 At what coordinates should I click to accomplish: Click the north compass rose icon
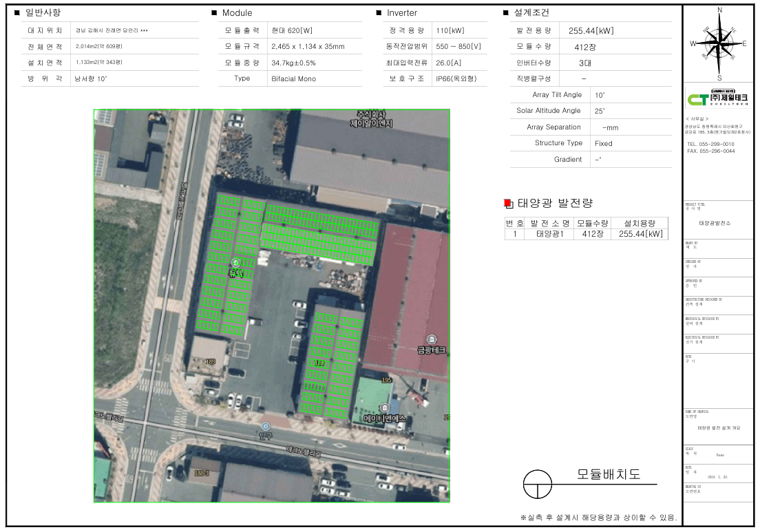click(x=719, y=43)
